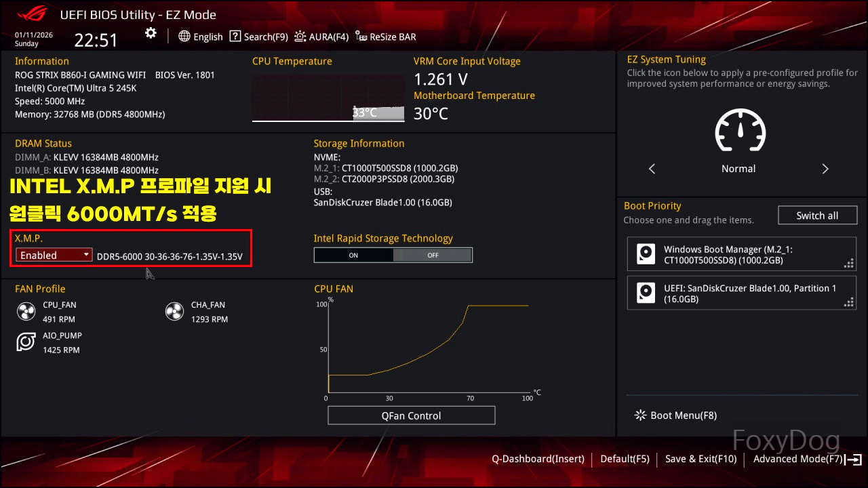This screenshot has height=488, width=868.
Task: Open ReSize BAR setting
Action: coord(386,37)
